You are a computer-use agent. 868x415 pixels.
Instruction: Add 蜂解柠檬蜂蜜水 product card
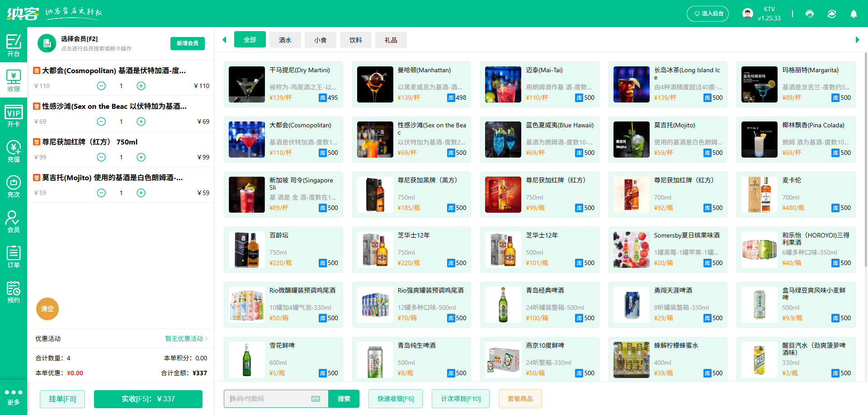(668, 360)
